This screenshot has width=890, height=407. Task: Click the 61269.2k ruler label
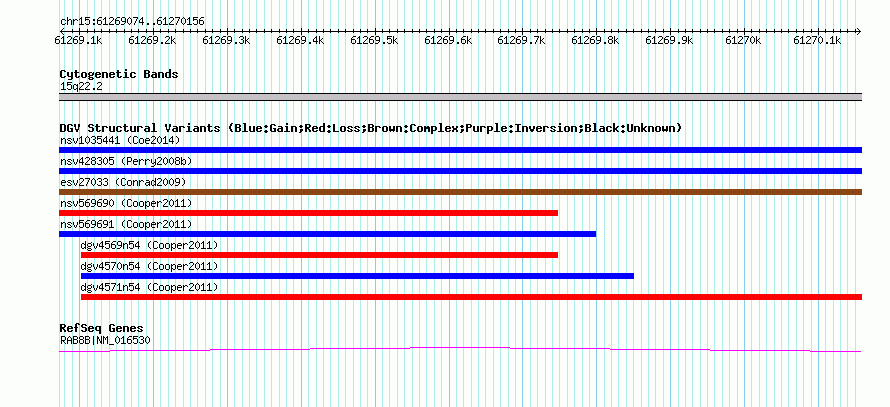click(152, 40)
